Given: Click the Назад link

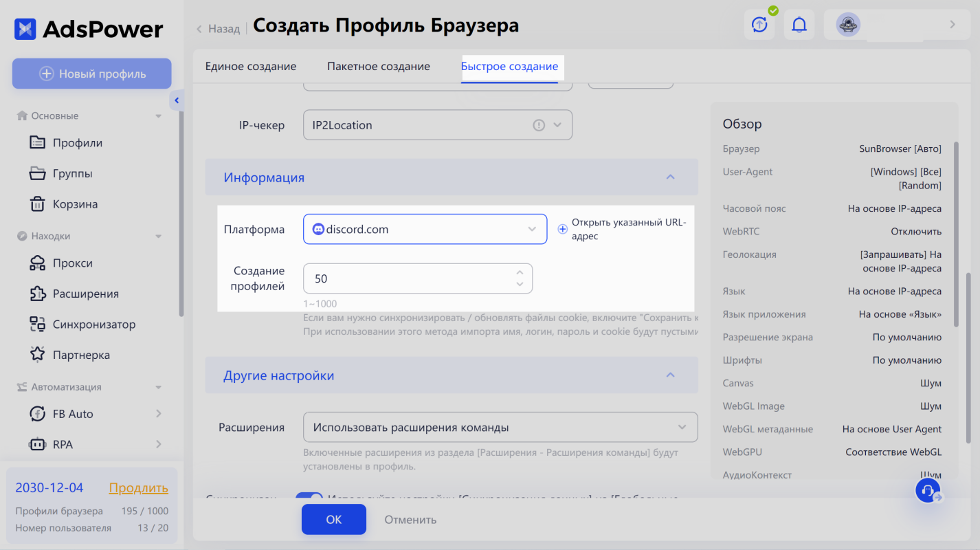Looking at the screenshot, I should tap(224, 29).
